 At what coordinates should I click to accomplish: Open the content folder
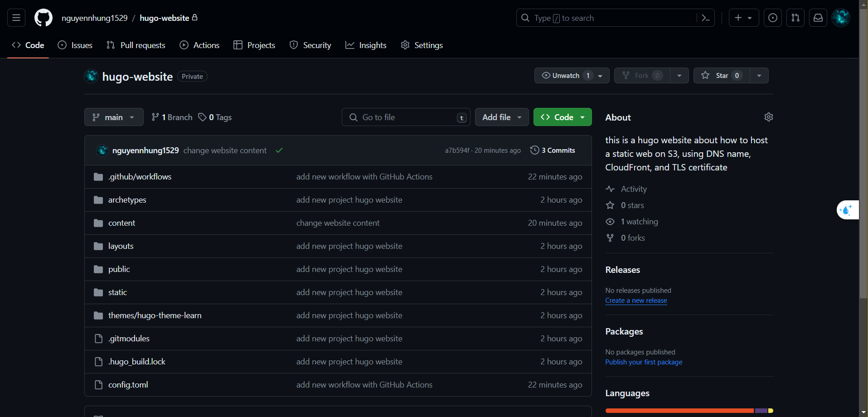(x=121, y=223)
